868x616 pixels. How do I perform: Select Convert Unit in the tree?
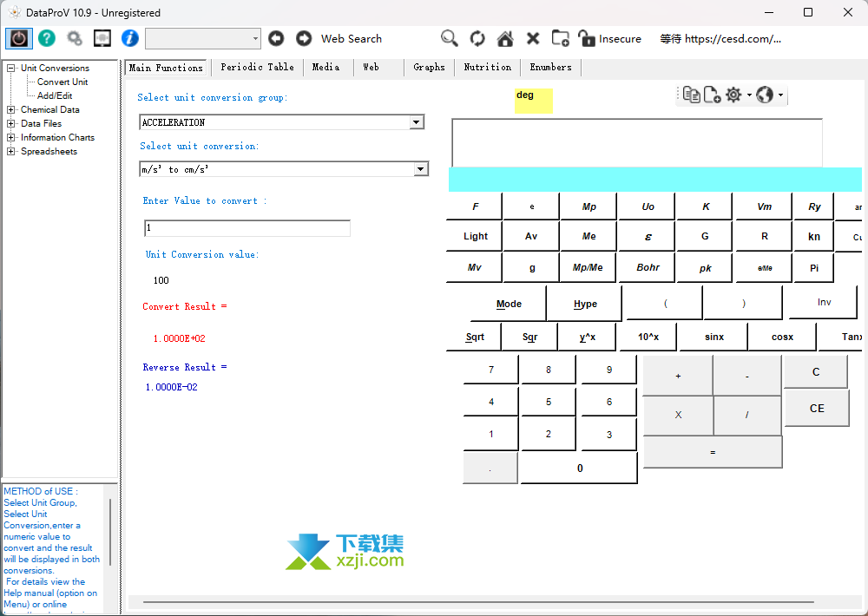(62, 82)
